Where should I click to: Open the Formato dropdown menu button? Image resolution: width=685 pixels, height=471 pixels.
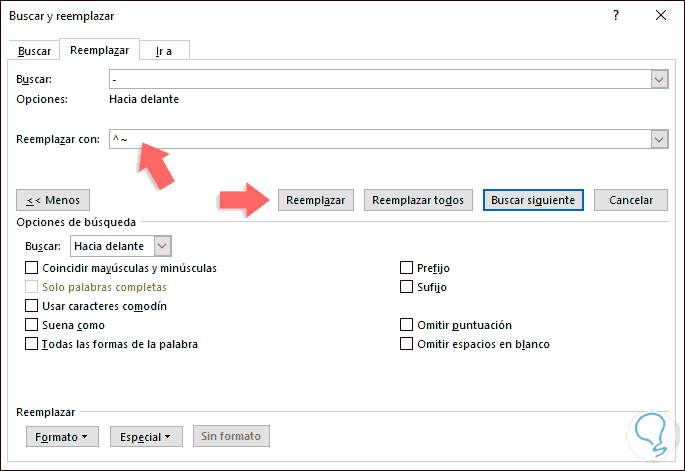pos(61,437)
